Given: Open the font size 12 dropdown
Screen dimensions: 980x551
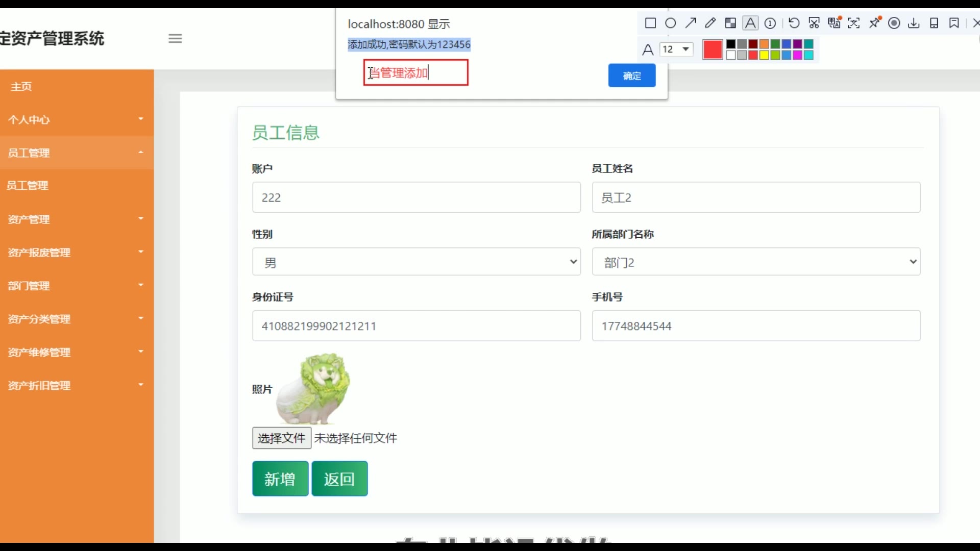Looking at the screenshot, I should pos(676,49).
